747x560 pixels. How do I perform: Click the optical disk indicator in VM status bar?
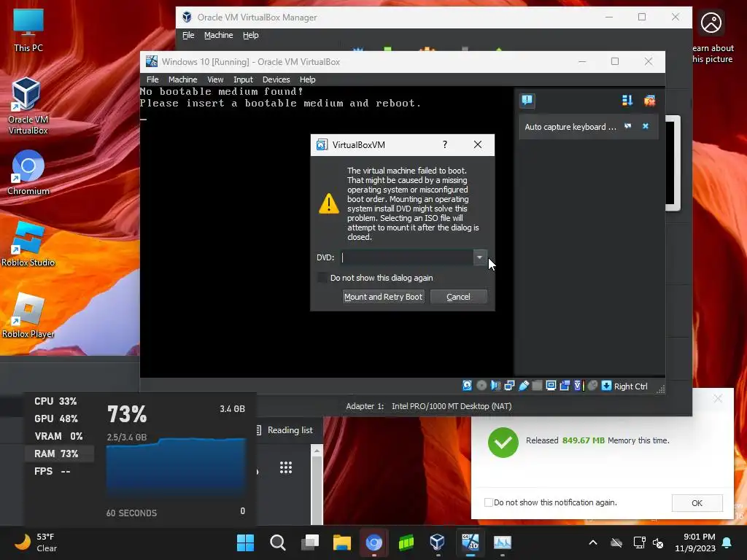coord(481,386)
